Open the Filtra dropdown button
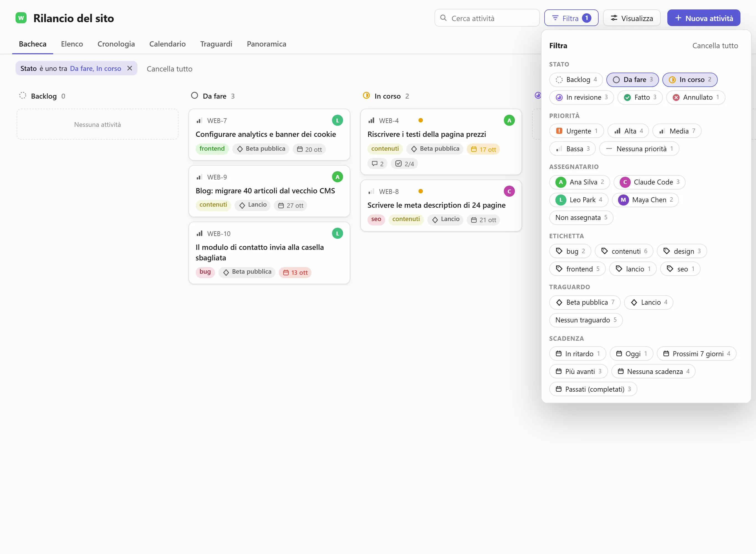756x554 pixels. coord(571,18)
